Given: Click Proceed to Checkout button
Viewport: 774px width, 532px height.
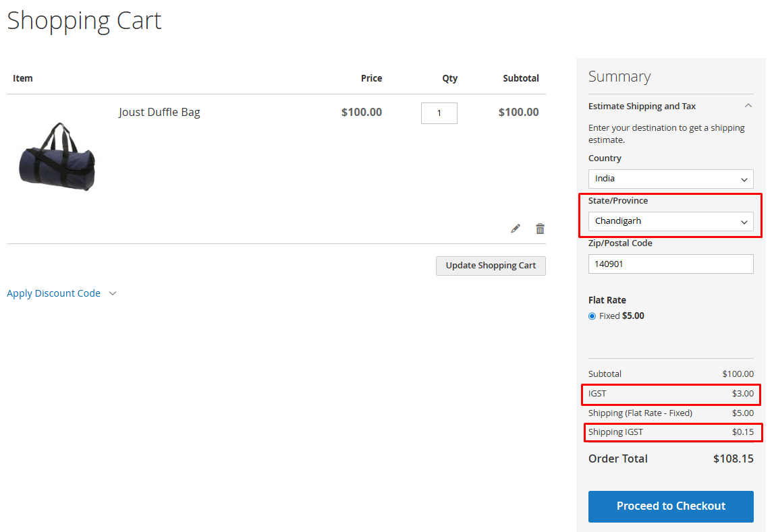Looking at the screenshot, I should coord(671,506).
